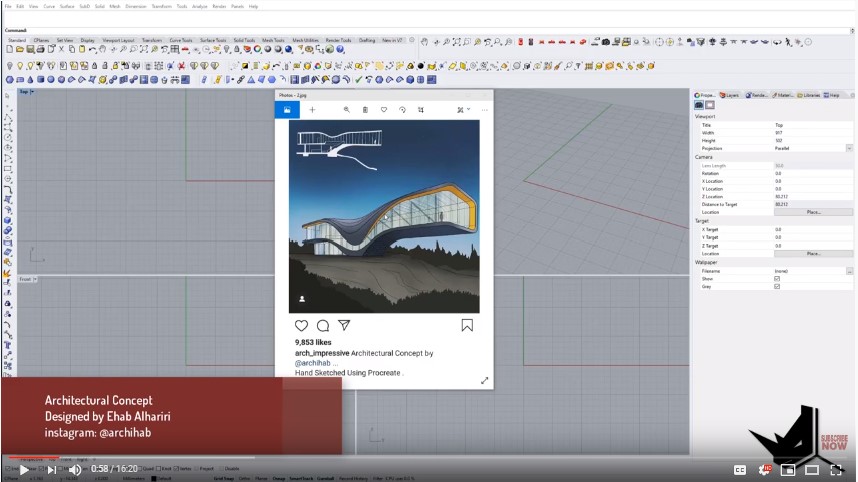Viewport: 858px width, 482px height.
Task: Toggle closed captions CC button
Action: pos(740,469)
